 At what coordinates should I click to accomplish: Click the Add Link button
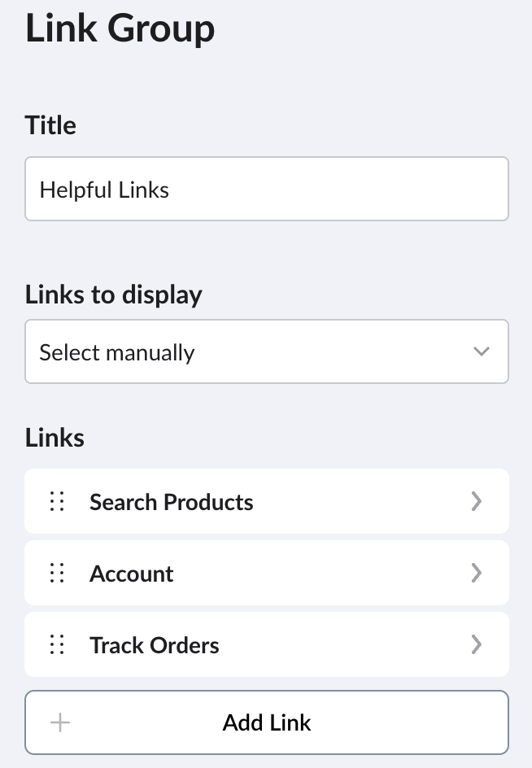pos(267,722)
